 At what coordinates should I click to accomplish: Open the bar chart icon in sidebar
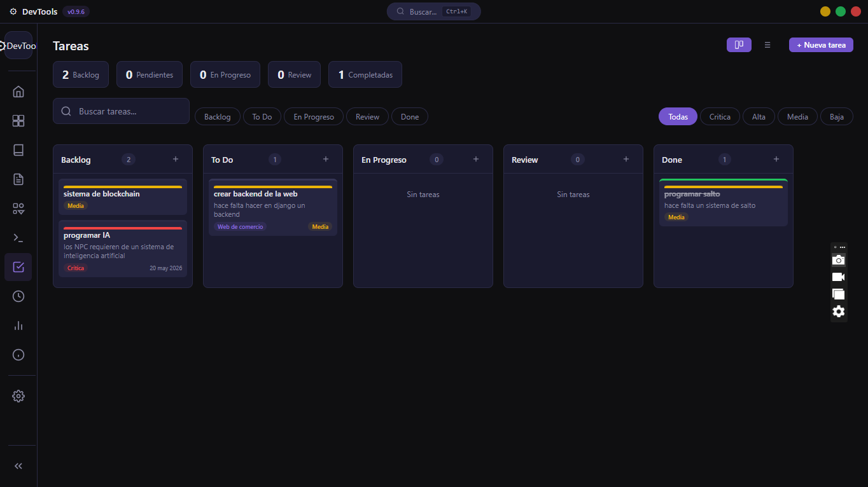click(18, 326)
